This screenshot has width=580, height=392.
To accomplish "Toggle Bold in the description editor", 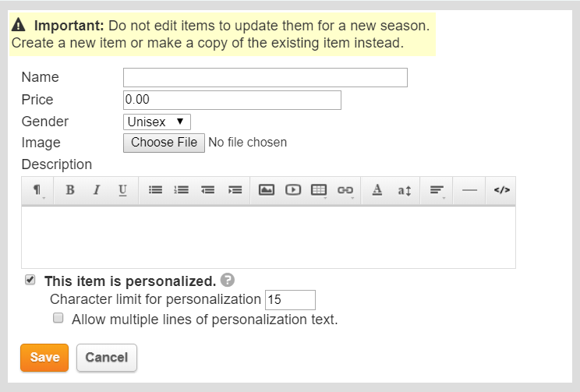I will (70, 190).
